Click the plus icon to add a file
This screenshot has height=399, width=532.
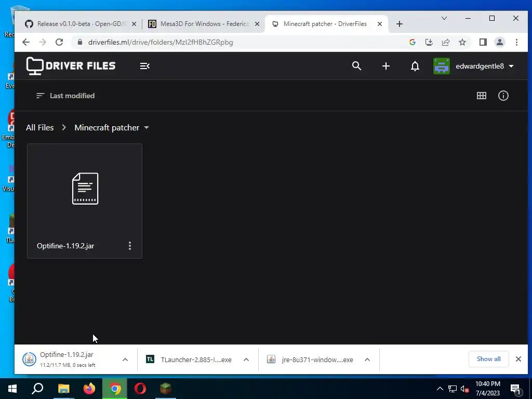pos(386,66)
